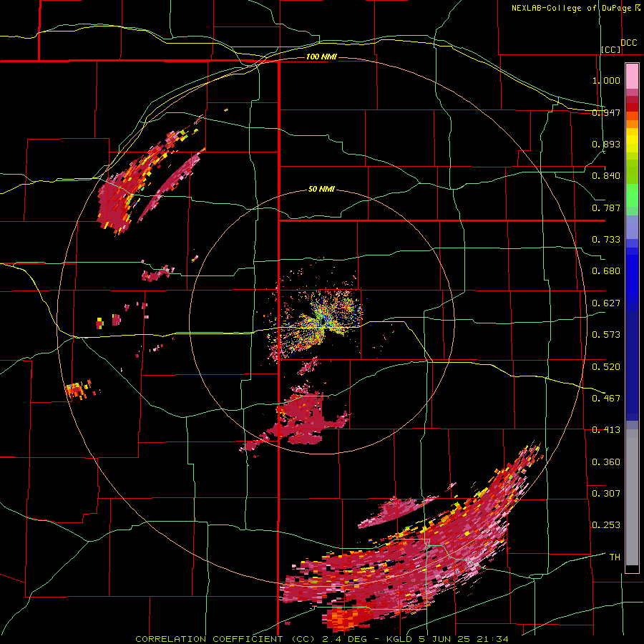
Task: Click the Correlation Coefficient caption at bottom
Action: 322,639
